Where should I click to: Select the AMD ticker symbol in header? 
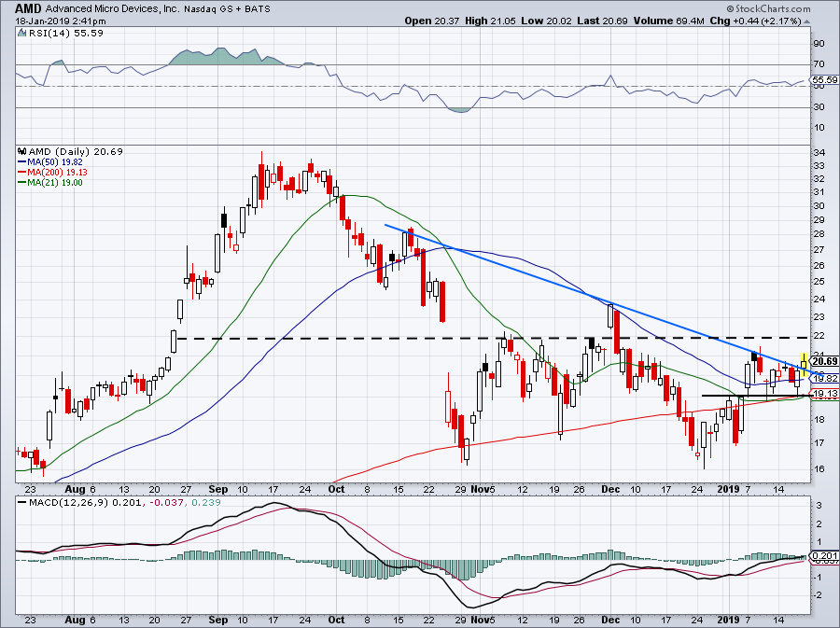coord(28,8)
